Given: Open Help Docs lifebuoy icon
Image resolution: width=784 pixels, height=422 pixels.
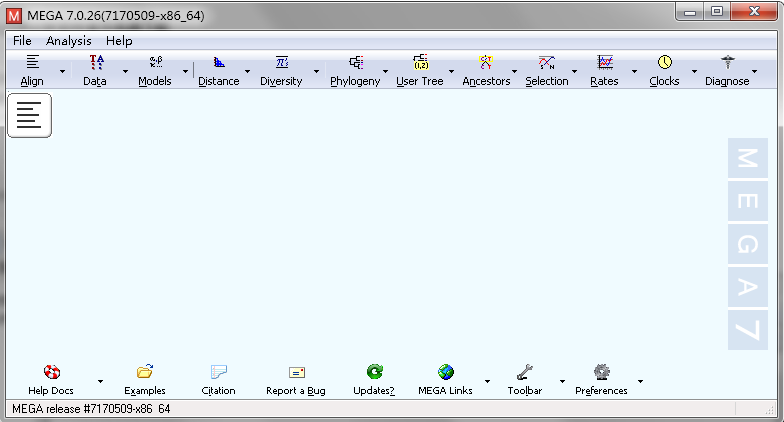Looking at the screenshot, I should click(x=52, y=372).
